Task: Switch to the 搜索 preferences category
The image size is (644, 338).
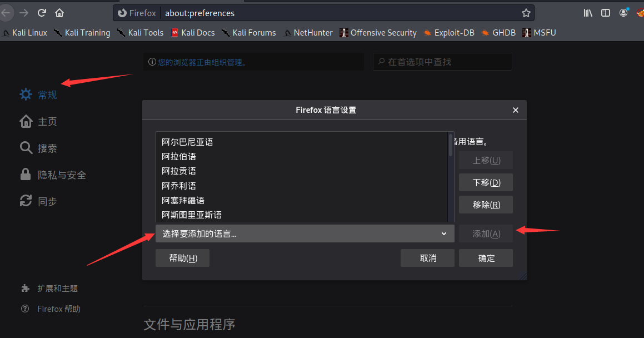Action: (47, 148)
